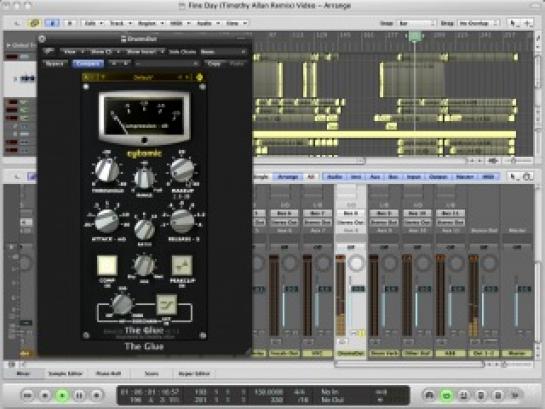This screenshot has width=545, height=409.
Task: Click the compression VU meter display
Action: pyautogui.click(x=144, y=116)
